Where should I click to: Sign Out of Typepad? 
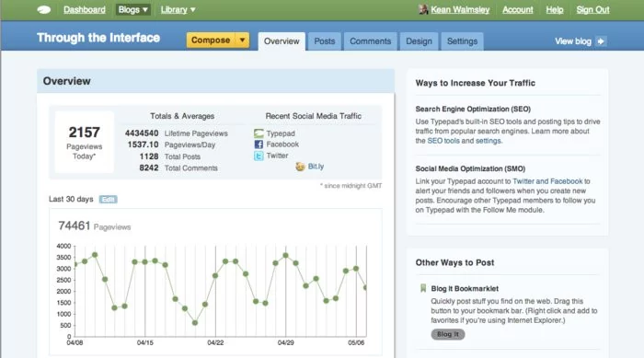tap(592, 9)
